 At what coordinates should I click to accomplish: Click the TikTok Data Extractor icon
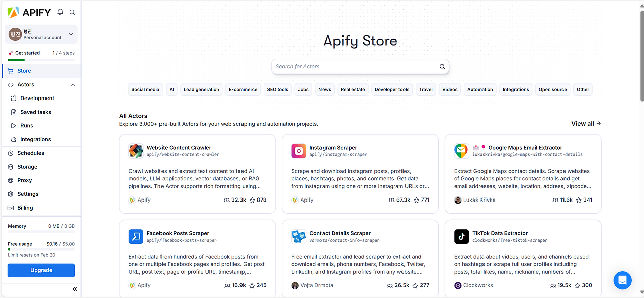coord(462,236)
